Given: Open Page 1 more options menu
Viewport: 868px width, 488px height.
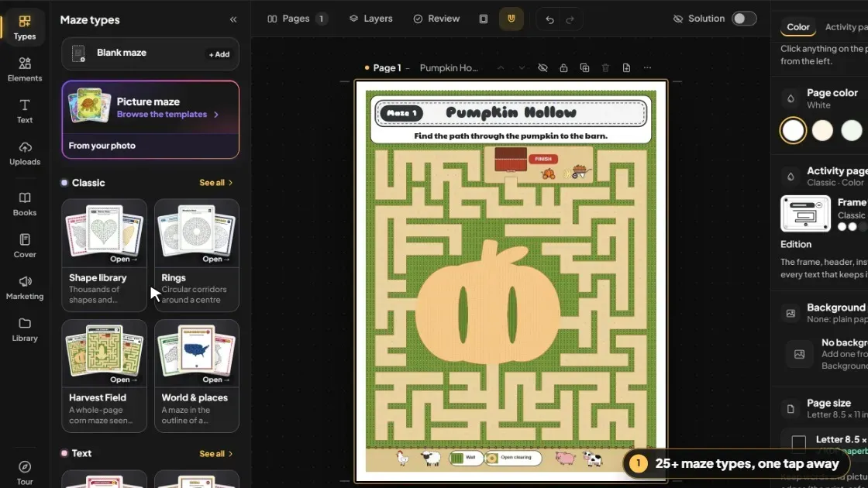Looking at the screenshot, I should (x=647, y=68).
